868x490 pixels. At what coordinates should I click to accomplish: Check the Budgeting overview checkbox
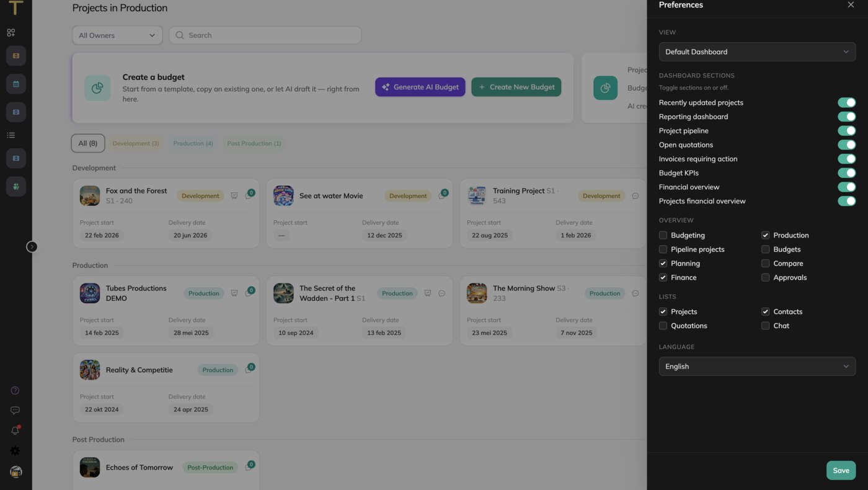tap(663, 235)
